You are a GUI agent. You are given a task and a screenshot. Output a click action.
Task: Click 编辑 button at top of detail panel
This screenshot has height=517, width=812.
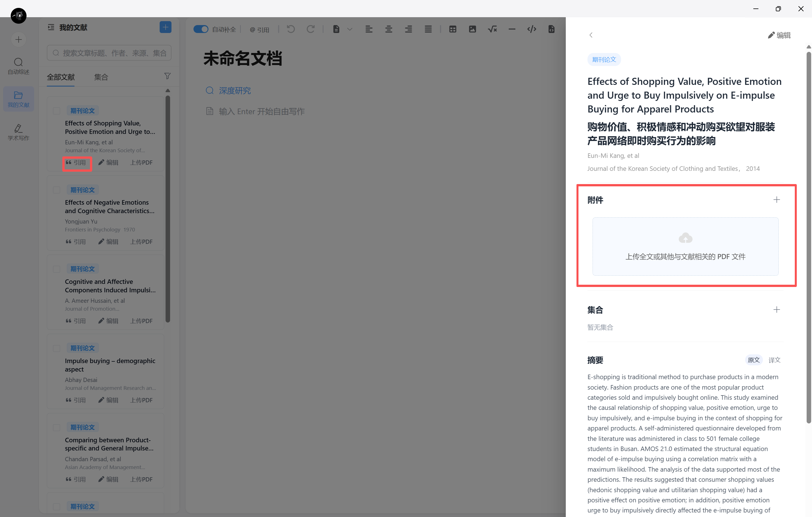tap(779, 35)
